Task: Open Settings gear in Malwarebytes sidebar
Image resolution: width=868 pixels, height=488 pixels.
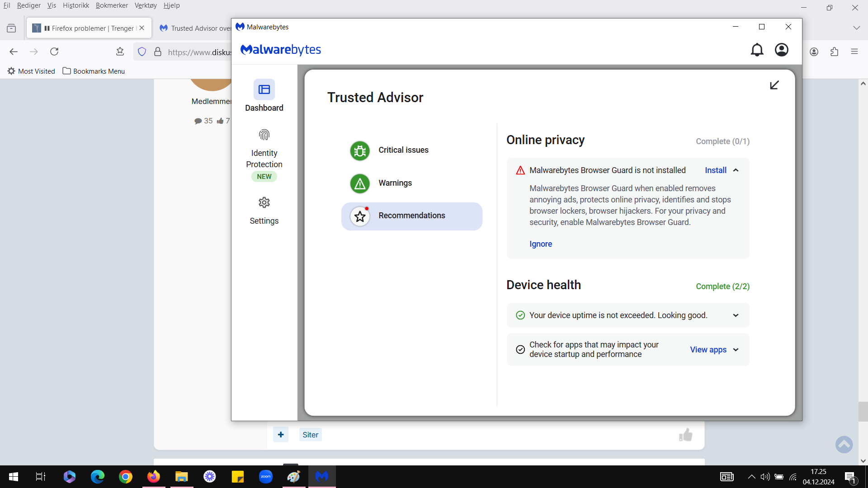Action: (x=264, y=202)
